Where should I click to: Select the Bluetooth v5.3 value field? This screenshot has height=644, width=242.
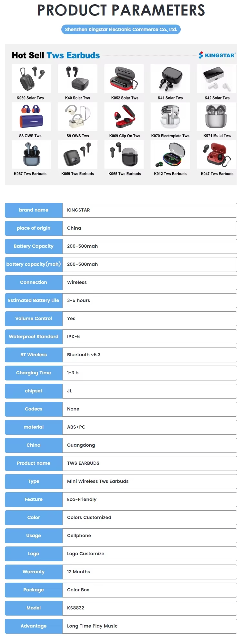150,355
